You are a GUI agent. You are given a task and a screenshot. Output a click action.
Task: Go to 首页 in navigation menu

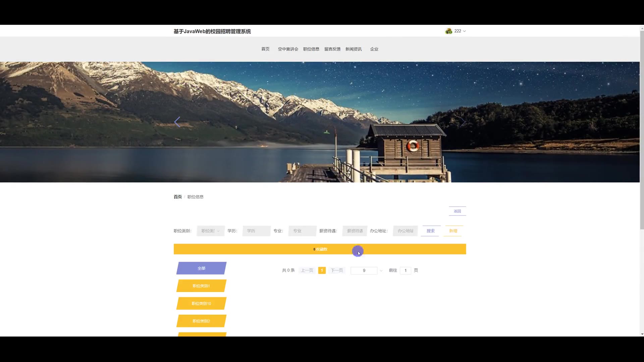(x=265, y=49)
